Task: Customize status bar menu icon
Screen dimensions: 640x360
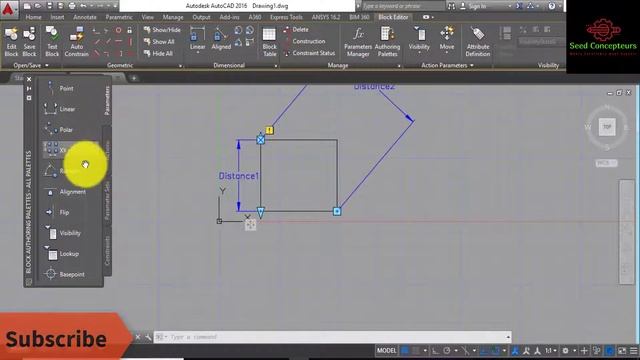Action: pyautogui.click(x=633, y=351)
